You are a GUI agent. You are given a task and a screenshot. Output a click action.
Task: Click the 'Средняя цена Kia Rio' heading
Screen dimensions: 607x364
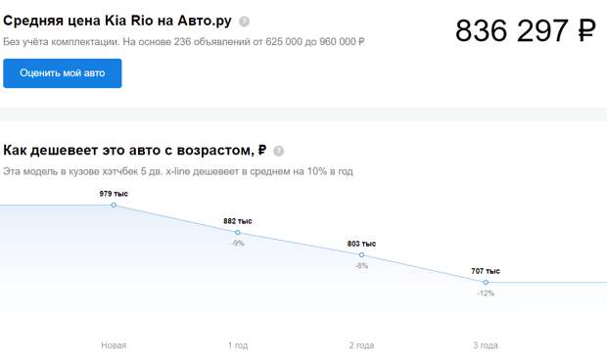pos(117,21)
